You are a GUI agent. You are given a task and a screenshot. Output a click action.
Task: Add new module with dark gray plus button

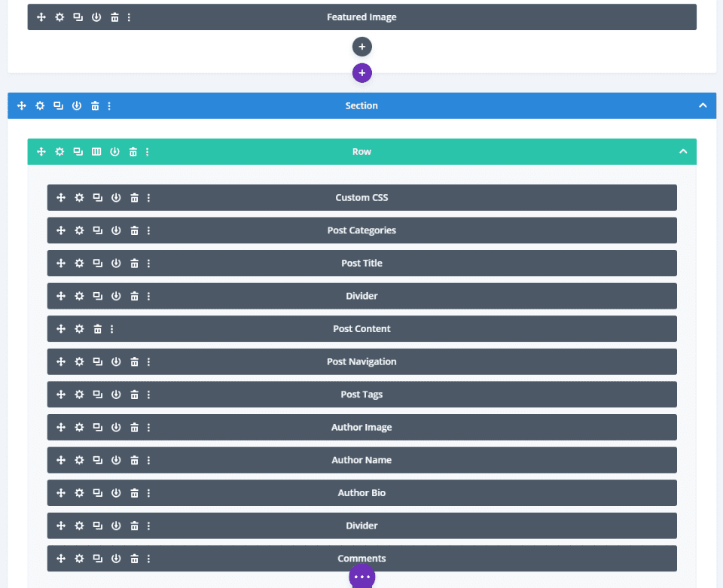(x=362, y=47)
